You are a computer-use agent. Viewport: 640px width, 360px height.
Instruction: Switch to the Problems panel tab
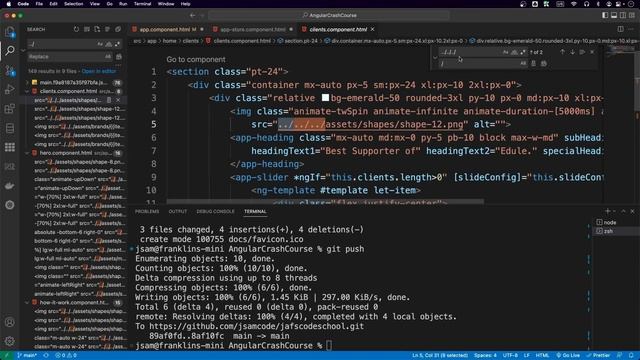[x=147, y=211]
